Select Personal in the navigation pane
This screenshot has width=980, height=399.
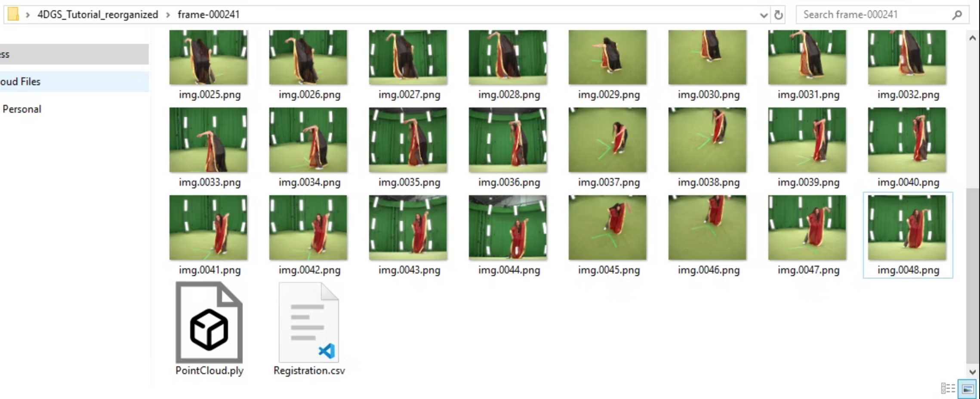click(22, 109)
